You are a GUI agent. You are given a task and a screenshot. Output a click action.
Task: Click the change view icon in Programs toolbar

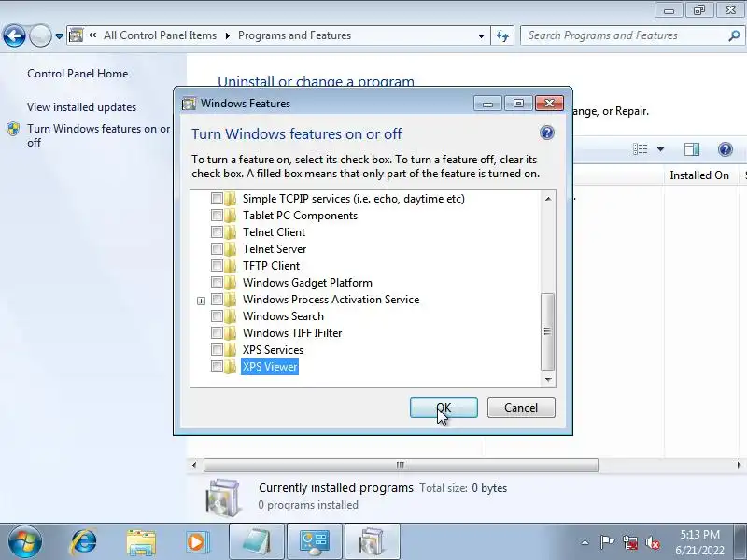pyautogui.click(x=640, y=149)
